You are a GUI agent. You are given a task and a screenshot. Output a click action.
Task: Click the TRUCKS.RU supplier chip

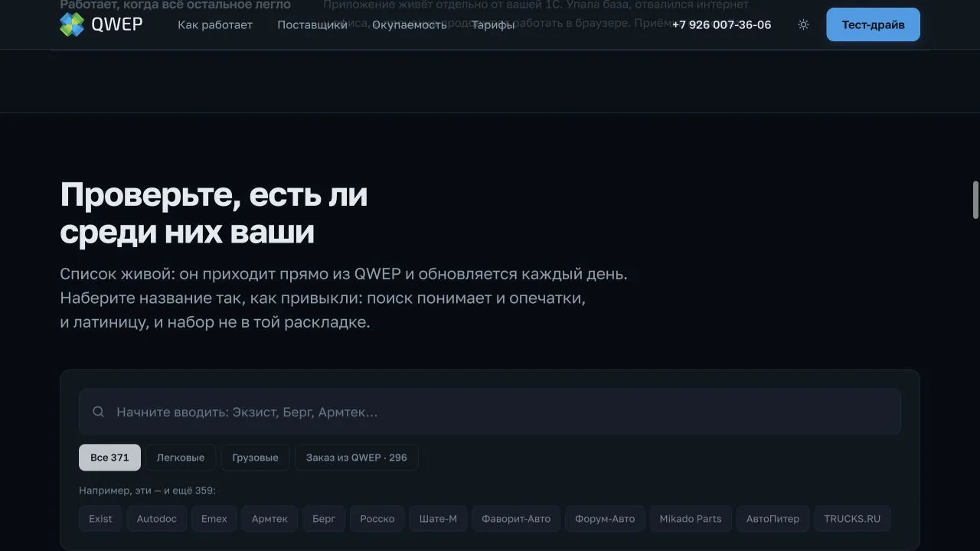coord(852,519)
